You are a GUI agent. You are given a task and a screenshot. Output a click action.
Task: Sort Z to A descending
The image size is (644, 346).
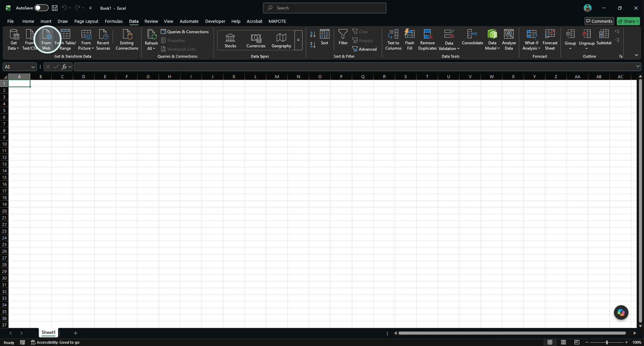point(313,45)
